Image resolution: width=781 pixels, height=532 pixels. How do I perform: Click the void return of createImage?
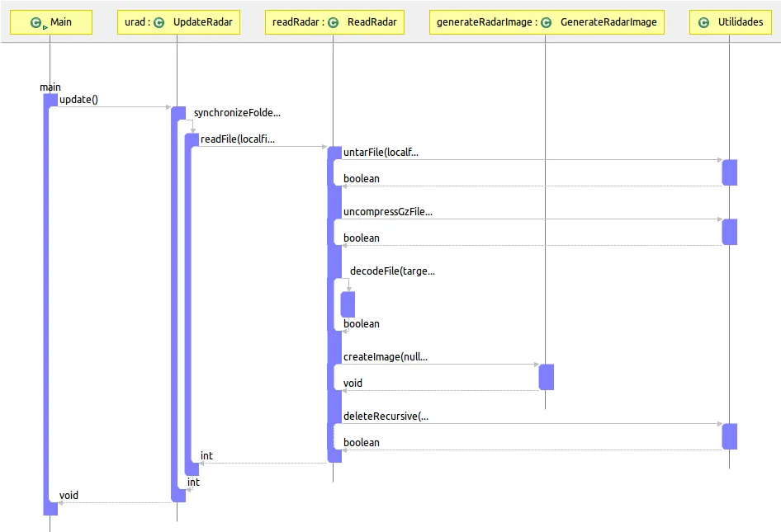click(353, 384)
